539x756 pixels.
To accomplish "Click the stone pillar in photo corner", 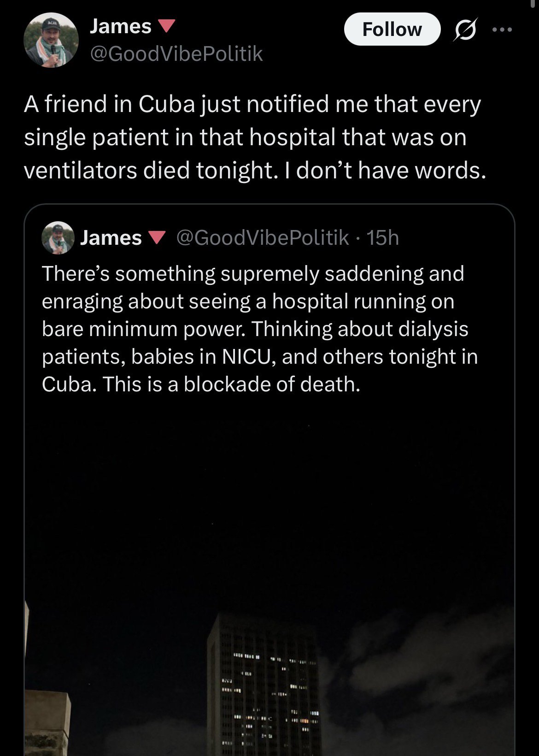I will click(47, 719).
